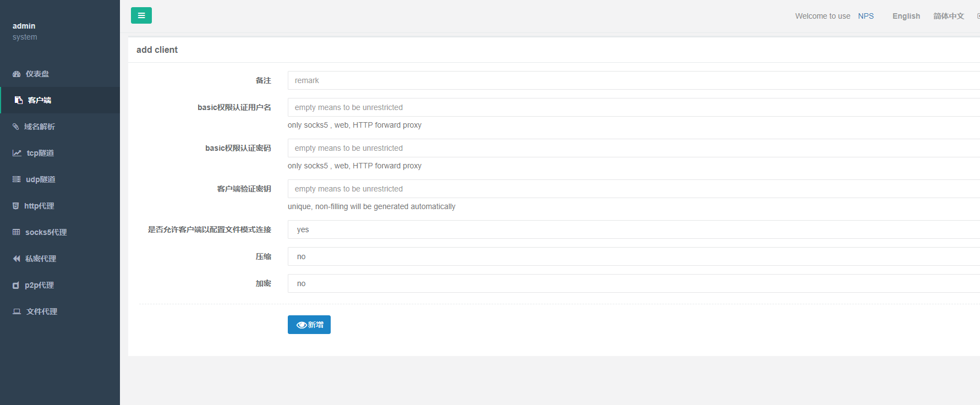Screen dimensions: 980x405
Task: Go to 域名解析 domain resolution page
Action: [x=60, y=127]
